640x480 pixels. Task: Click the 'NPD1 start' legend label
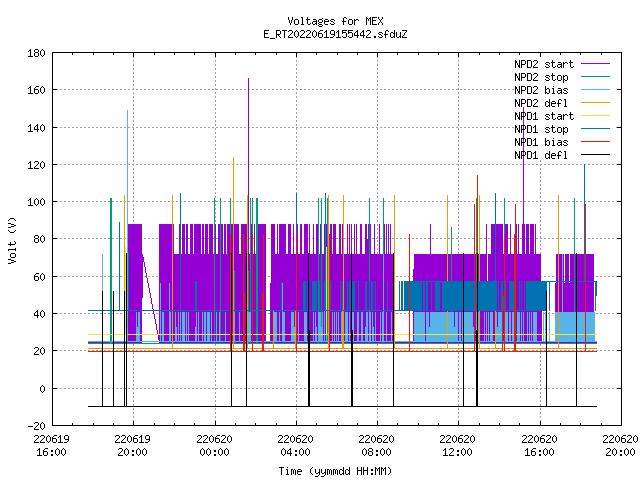544,116
